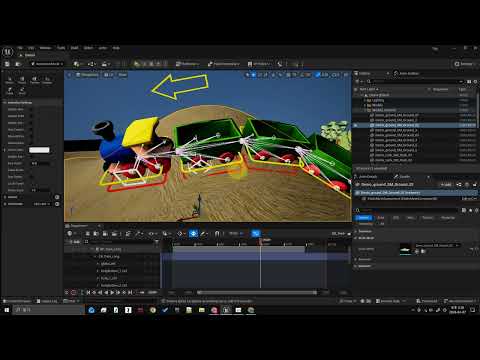This screenshot has height=360, width=480.
Task: Click the static mesh thumbnail in Details
Action: point(406,249)
